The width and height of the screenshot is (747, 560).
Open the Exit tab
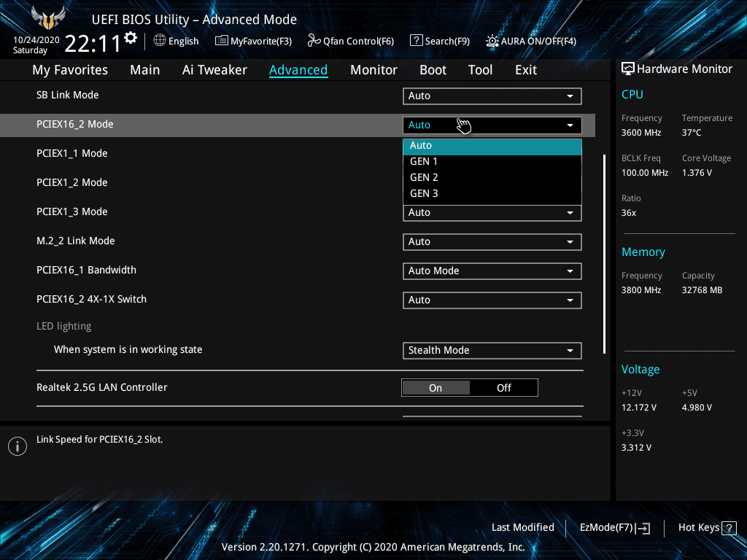(x=526, y=70)
